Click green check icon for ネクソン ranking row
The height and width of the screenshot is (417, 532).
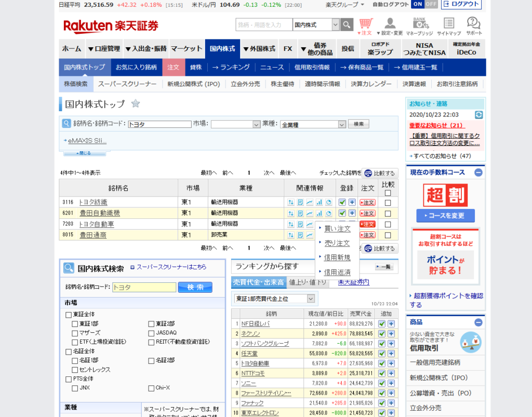[382, 333]
